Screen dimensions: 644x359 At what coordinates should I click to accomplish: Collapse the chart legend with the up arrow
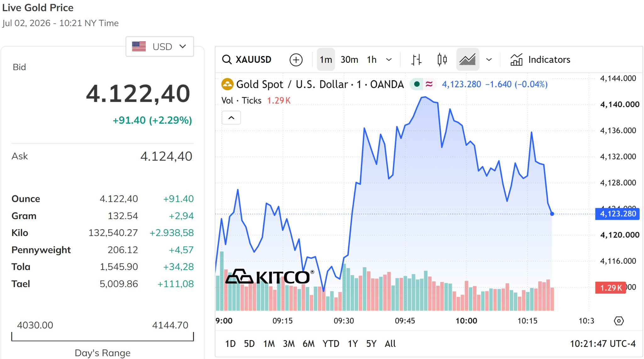point(231,118)
